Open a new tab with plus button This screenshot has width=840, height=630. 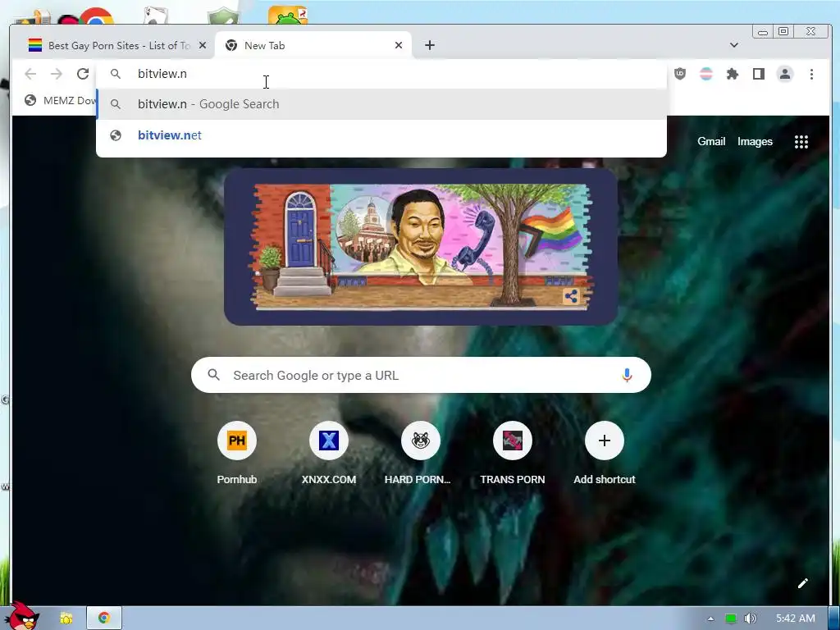(430, 46)
